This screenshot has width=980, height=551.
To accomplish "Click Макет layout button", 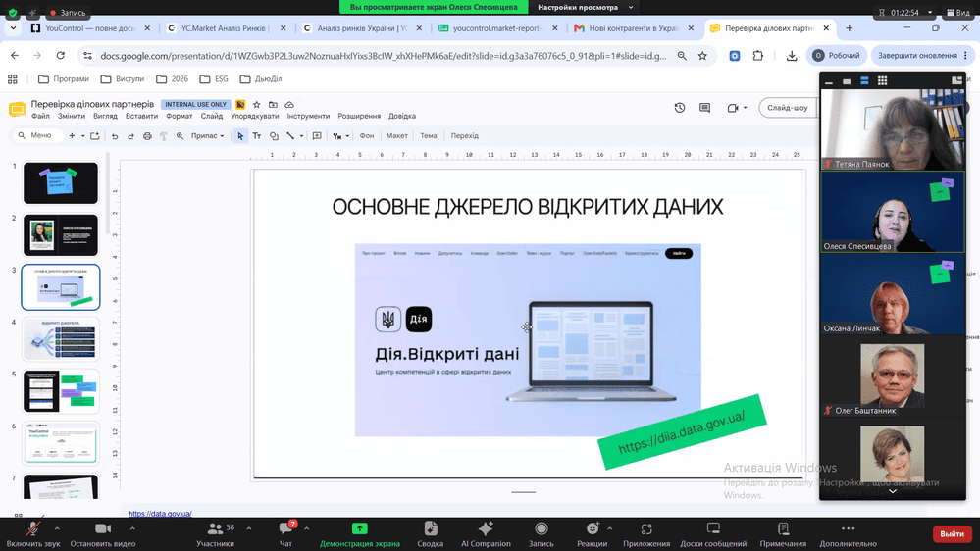I will [x=397, y=135].
